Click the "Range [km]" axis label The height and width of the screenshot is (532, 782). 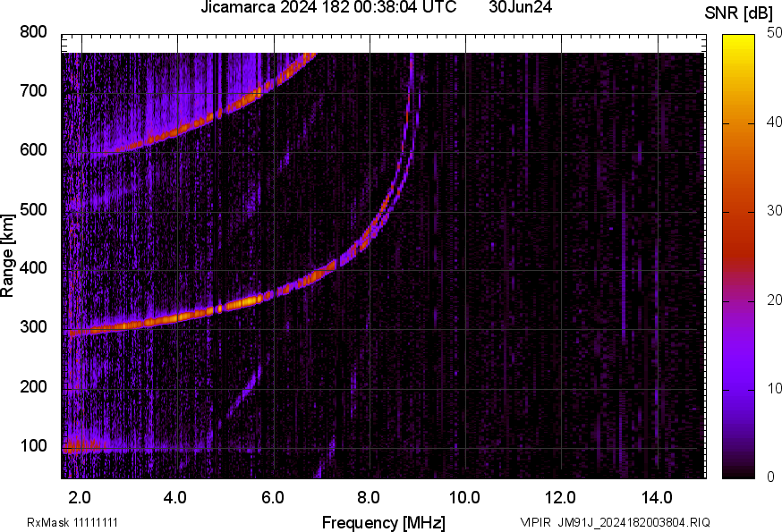point(7,256)
